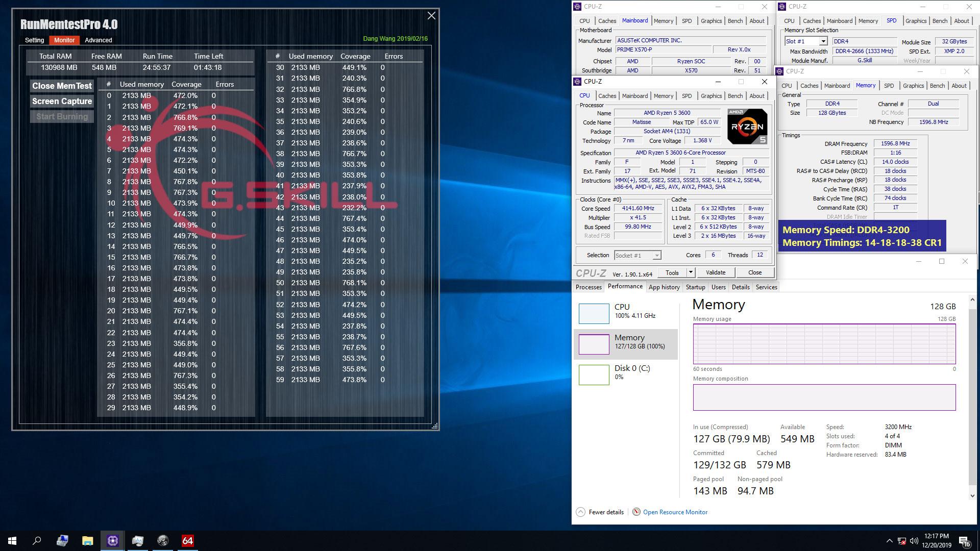The height and width of the screenshot is (551, 980).
Task: Open Resource Monitor from Task Manager
Action: [x=675, y=512]
